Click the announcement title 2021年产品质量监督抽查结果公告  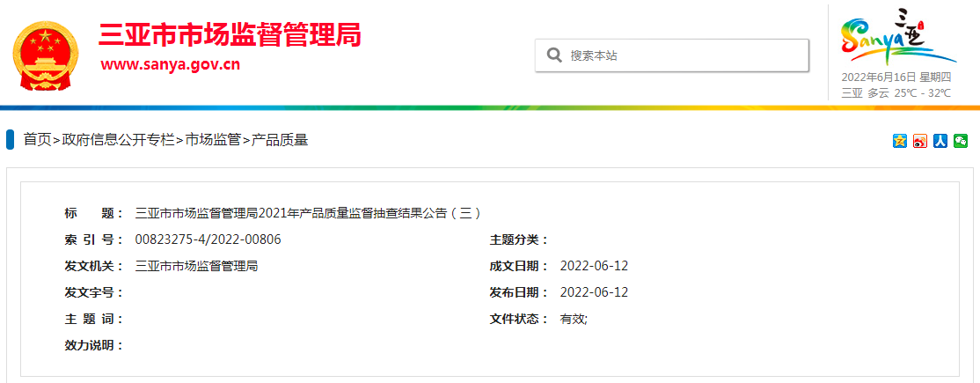(308, 213)
